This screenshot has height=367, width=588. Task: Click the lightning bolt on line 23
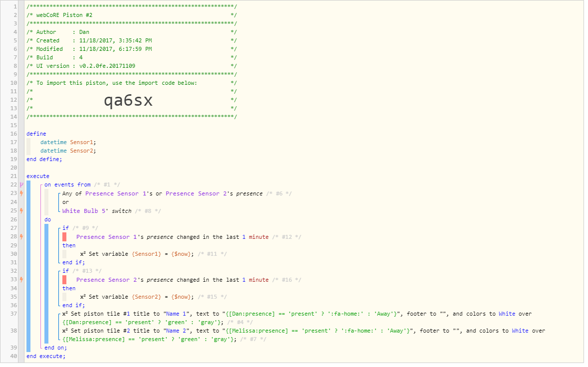pos(21,193)
